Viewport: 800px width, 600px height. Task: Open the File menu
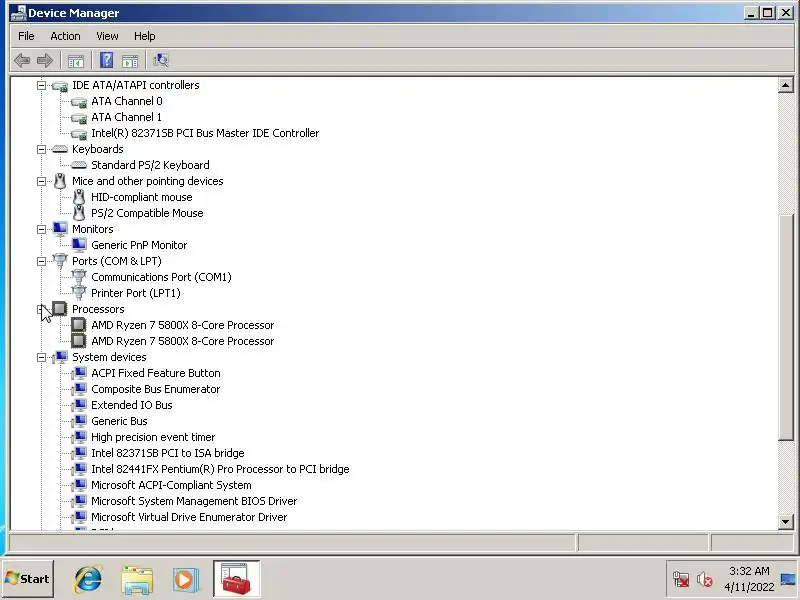tap(26, 36)
